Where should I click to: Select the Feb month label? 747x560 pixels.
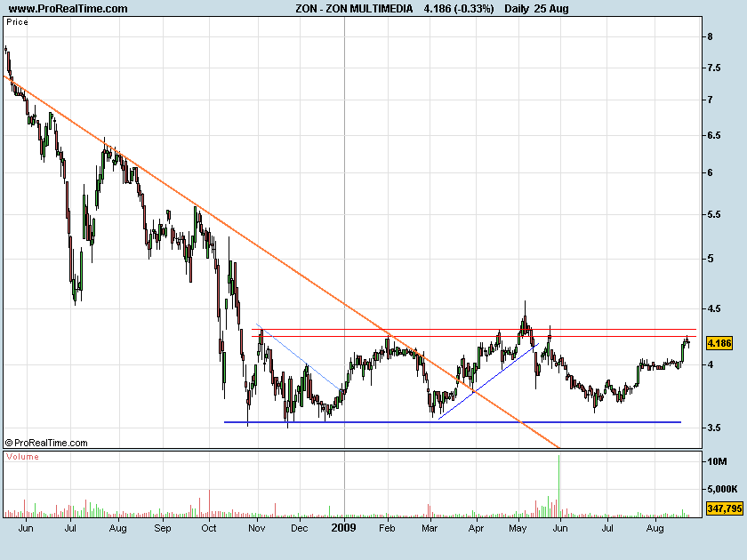387,528
